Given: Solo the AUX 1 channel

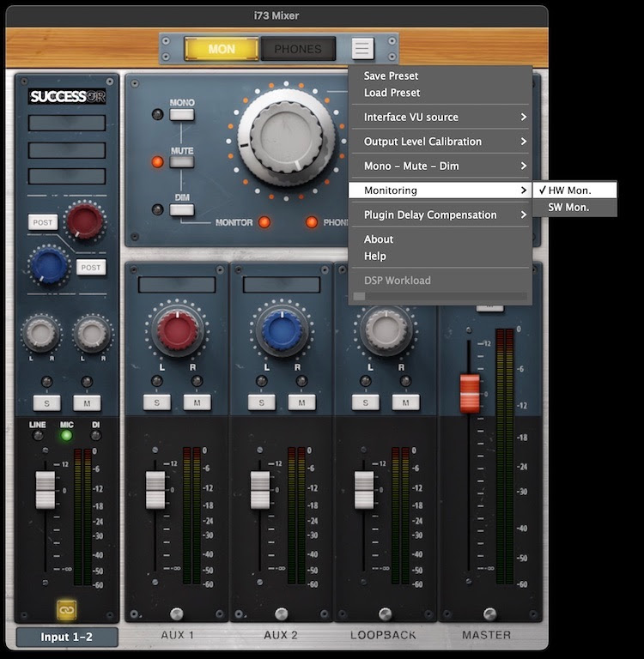Looking at the screenshot, I should pyautogui.click(x=156, y=402).
